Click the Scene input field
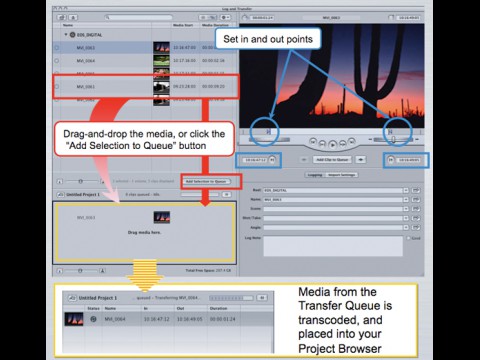Image resolution: width=480 pixels, height=360 pixels. tap(333, 209)
